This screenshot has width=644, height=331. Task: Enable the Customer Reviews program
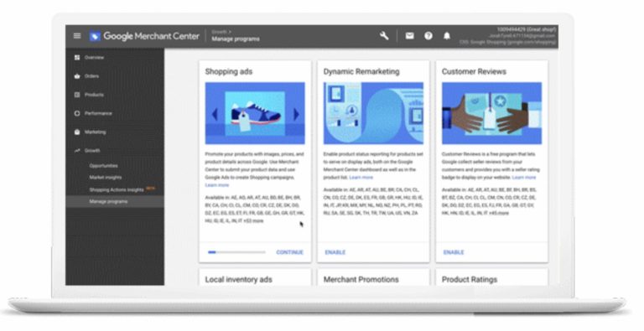point(454,252)
